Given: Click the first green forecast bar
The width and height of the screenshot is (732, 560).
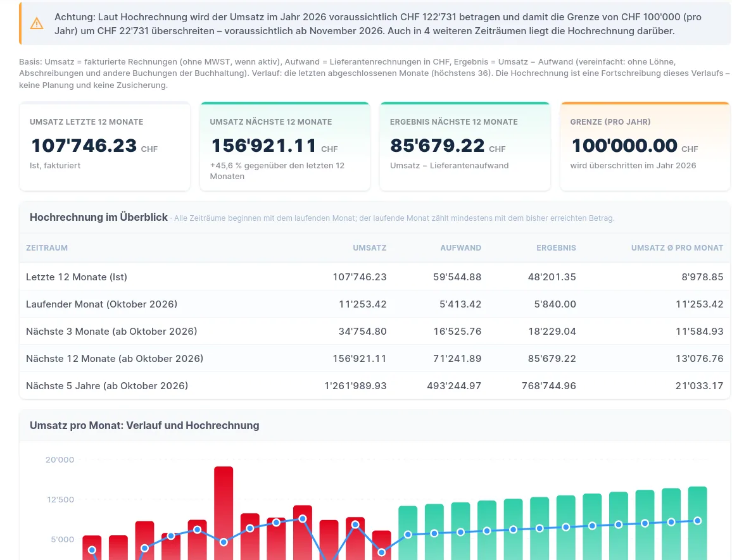Looking at the screenshot, I should click(408, 533).
